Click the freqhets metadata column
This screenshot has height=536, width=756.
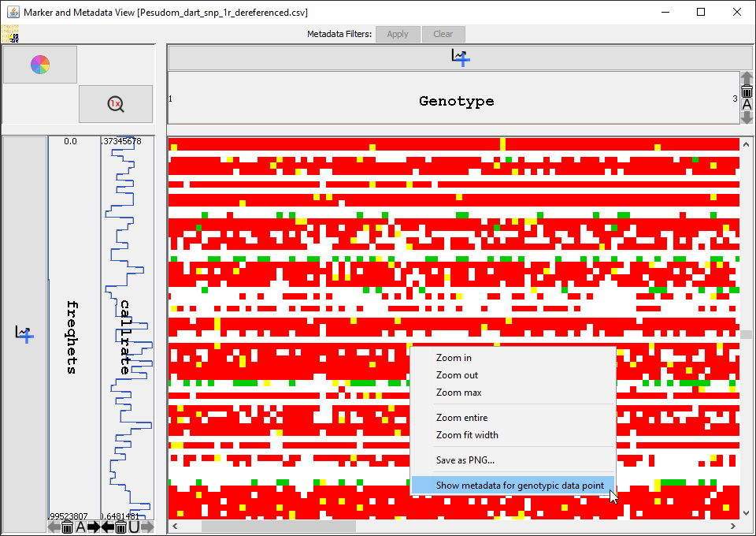pos(74,328)
